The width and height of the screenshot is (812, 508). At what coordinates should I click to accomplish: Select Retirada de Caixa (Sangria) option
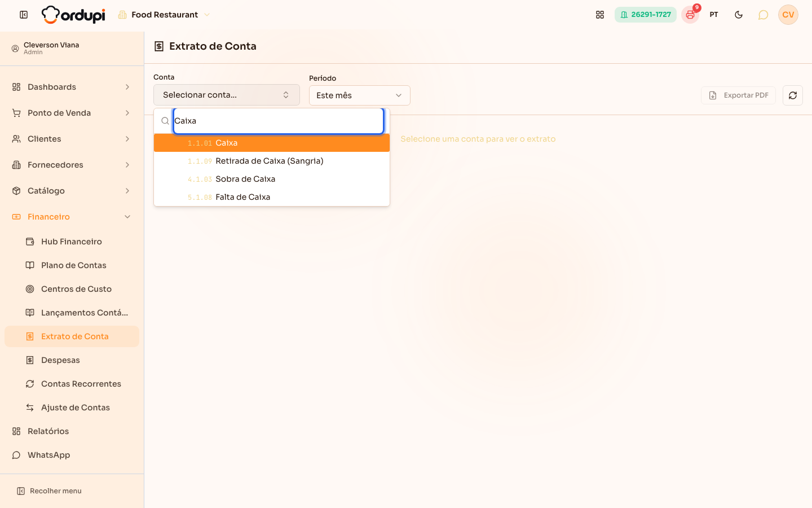click(272, 161)
